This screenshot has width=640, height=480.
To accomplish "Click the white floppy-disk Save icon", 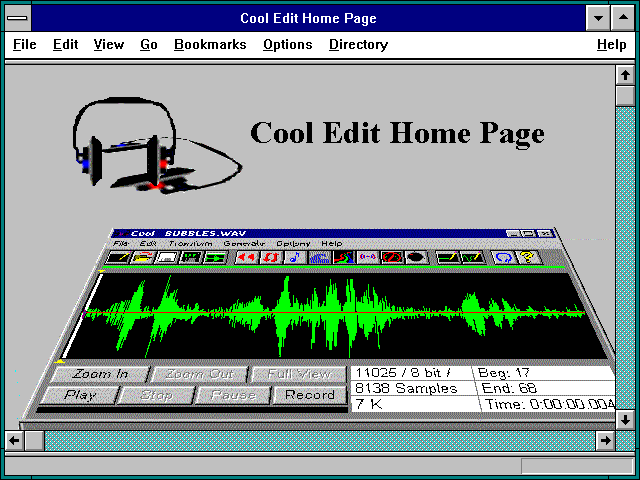I will coord(167,258).
